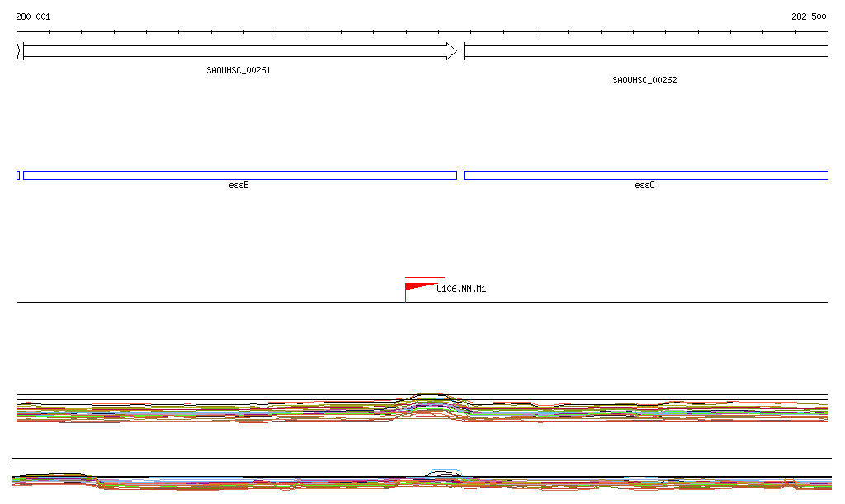845x504 pixels.
Task: Open the SAOUHSC_00261 text label
Action: tap(238, 71)
